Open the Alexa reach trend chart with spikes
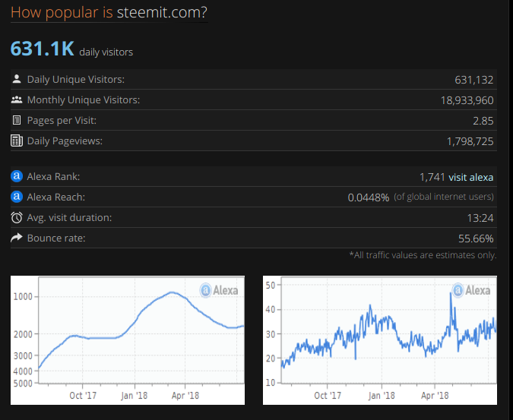The image size is (513, 420). [x=380, y=340]
